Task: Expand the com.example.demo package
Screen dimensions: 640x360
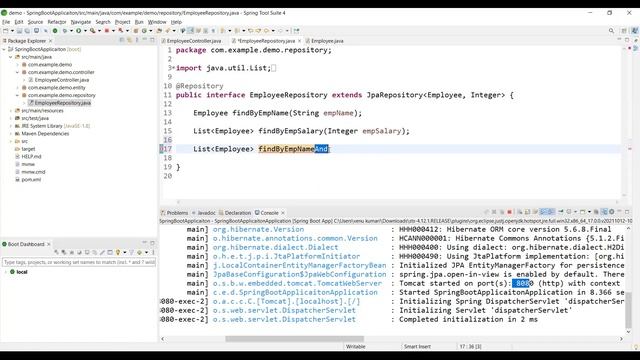Action: pyautogui.click(x=18, y=64)
